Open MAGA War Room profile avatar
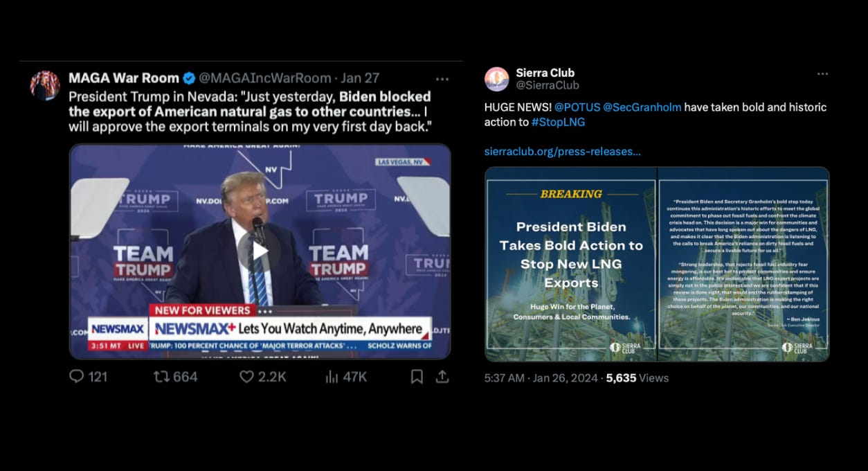This screenshot has height=471, width=868. coord(45,85)
